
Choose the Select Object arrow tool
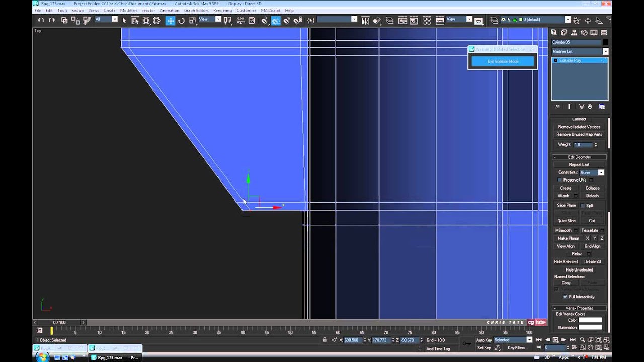tap(124, 20)
